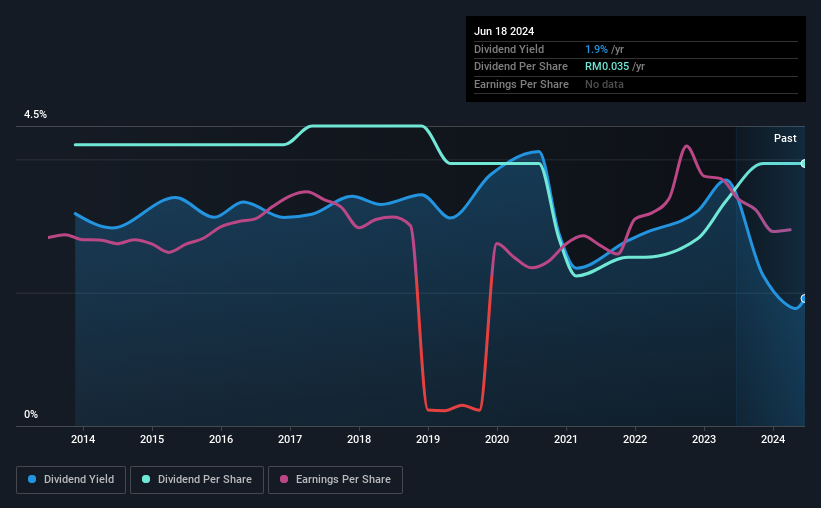Click the 2014 x-axis label

click(x=83, y=439)
